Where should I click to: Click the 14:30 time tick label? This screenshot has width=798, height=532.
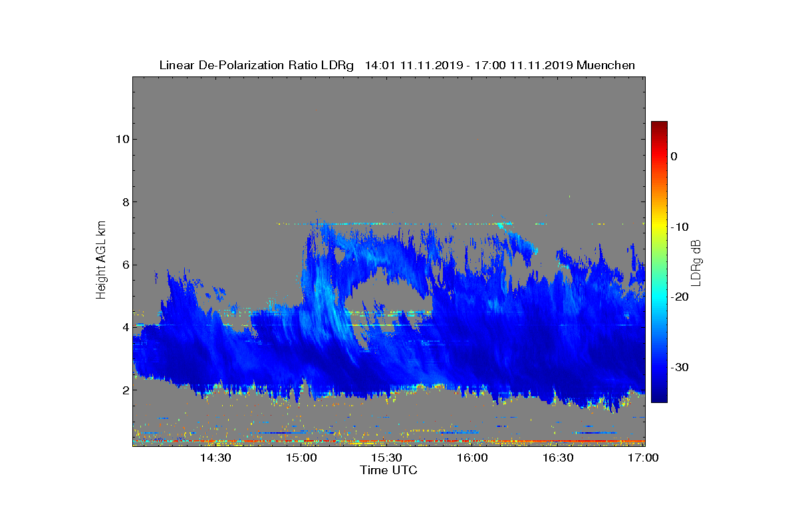pyautogui.click(x=215, y=458)
